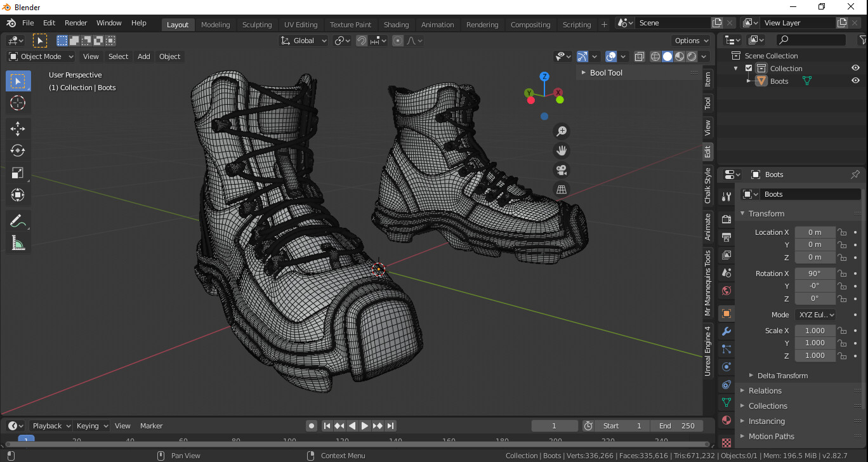Viewport: 868px width, 462px height.
Task: Click the Options button in viewport header
Action: [x=691, y=40]
